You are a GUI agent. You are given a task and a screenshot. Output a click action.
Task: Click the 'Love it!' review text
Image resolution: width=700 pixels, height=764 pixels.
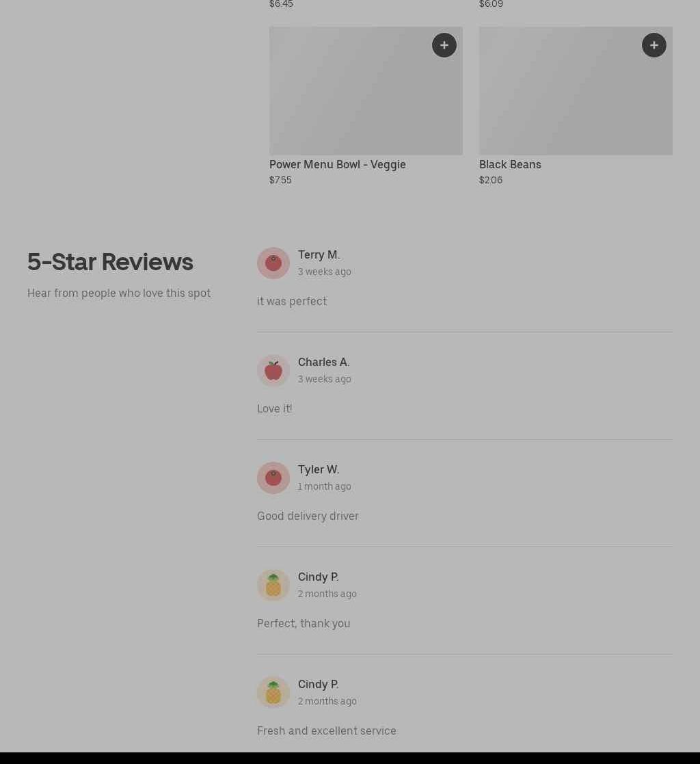click(275, 409)
